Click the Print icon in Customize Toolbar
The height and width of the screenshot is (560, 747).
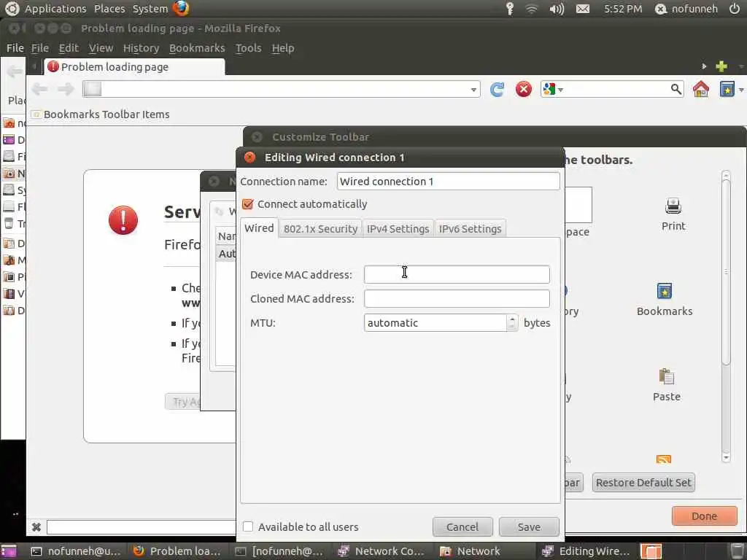click(x=673, y=206)
